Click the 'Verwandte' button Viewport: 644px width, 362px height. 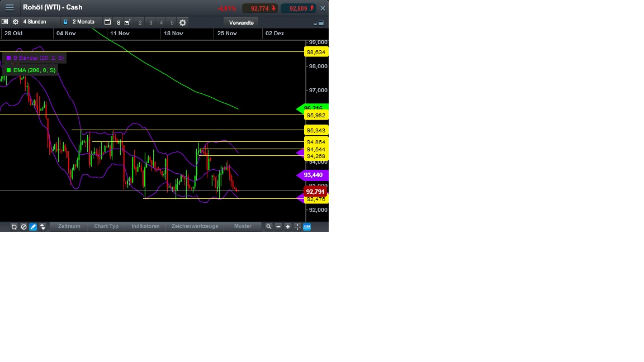(x=241, y=22)
